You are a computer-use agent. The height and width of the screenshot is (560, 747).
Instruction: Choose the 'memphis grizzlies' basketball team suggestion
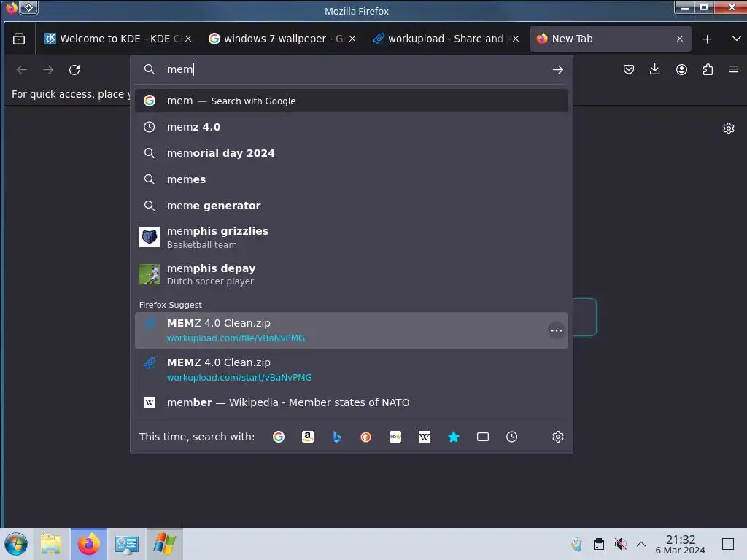[352, 237]
